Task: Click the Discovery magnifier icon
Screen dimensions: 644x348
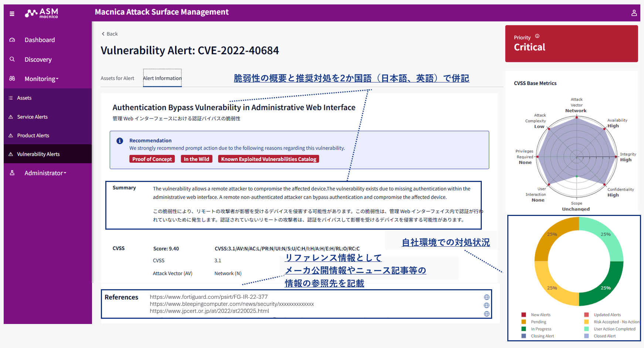Action: coord(12,59)
